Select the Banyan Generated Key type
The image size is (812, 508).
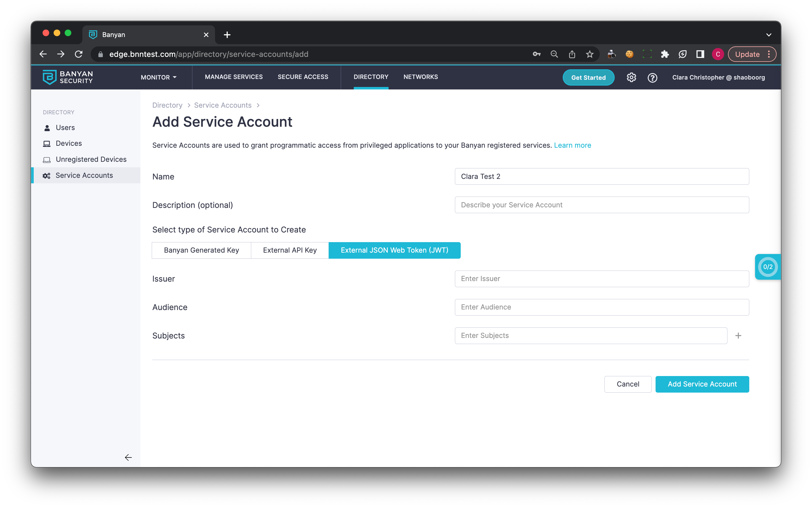[x=201, y=250]
